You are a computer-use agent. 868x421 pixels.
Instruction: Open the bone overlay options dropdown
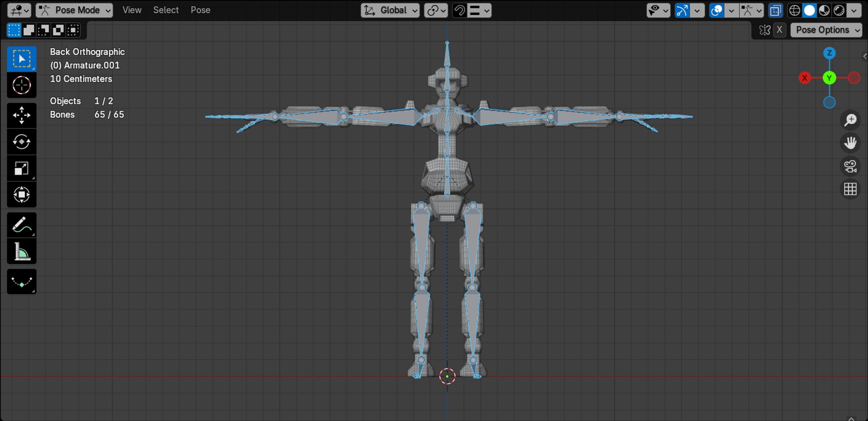(x=751, y=10)
